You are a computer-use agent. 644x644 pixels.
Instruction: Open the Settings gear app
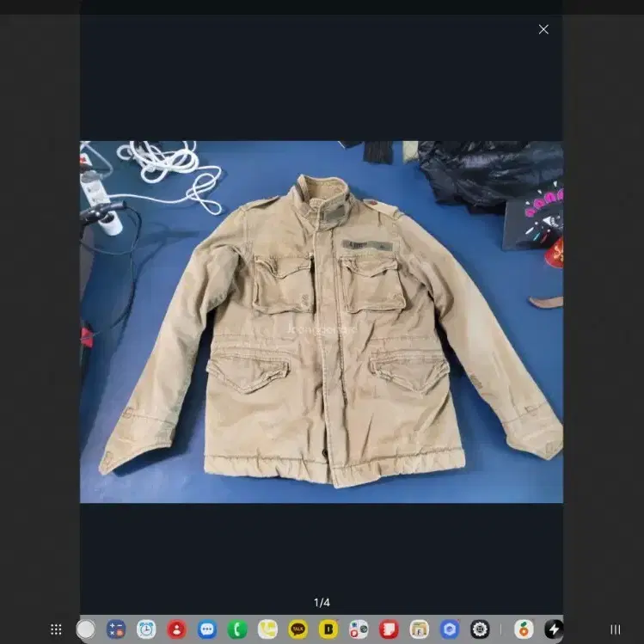[479, 629]
